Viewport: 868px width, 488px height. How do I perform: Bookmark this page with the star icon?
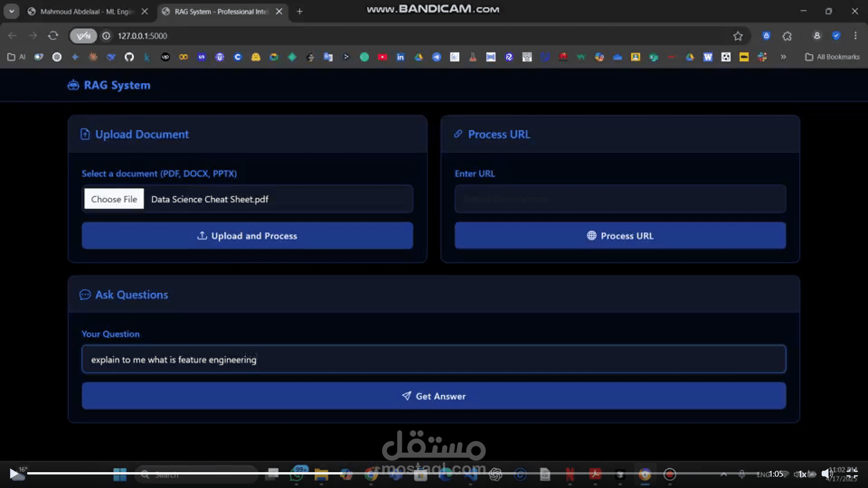click(738, 36)
